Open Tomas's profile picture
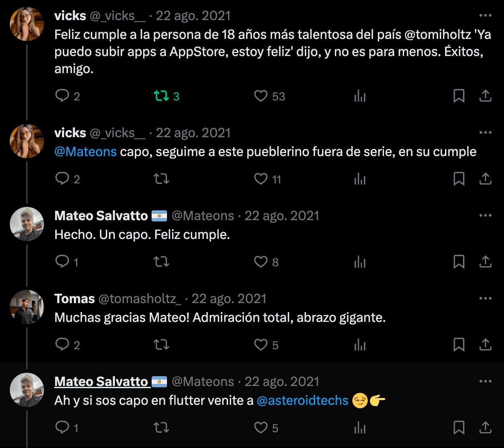This screenshot has width=504, height=448. [x=27, y=307]
